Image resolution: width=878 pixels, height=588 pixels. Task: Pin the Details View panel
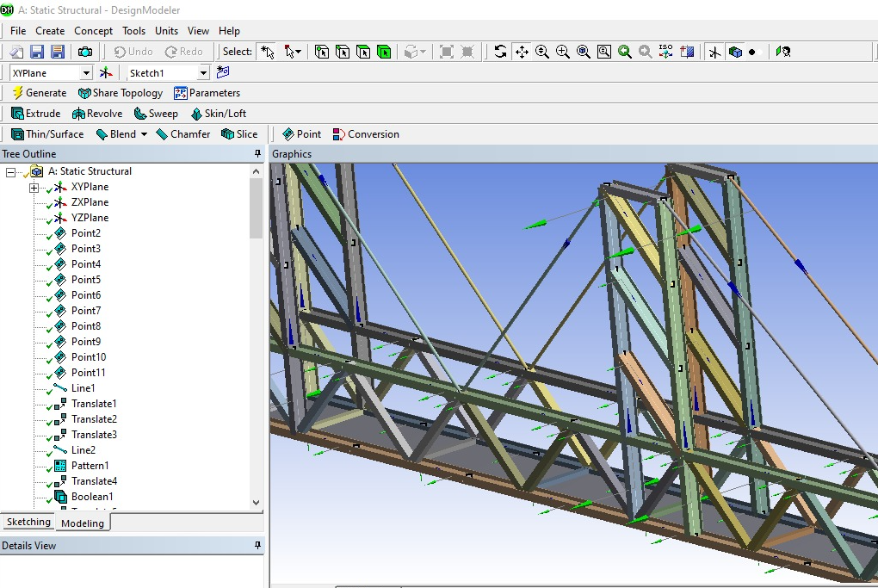point(257,546)
